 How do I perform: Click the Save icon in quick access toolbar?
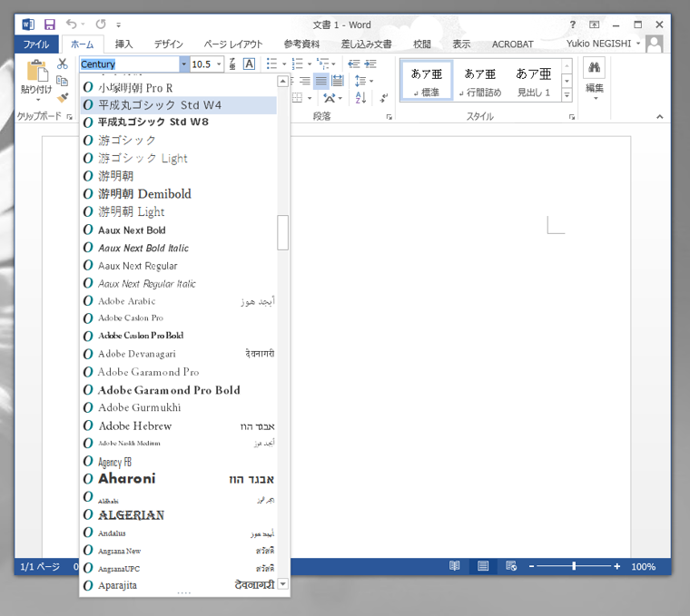50,24
